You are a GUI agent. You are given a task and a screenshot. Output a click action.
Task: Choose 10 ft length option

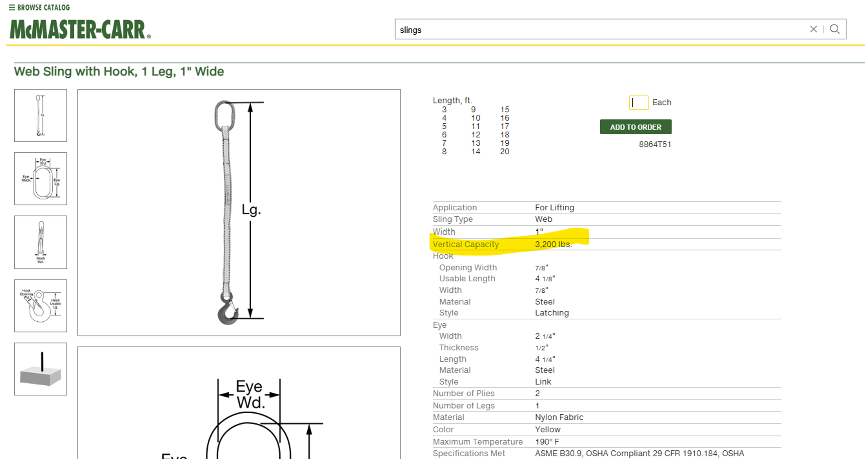(475, 118)
